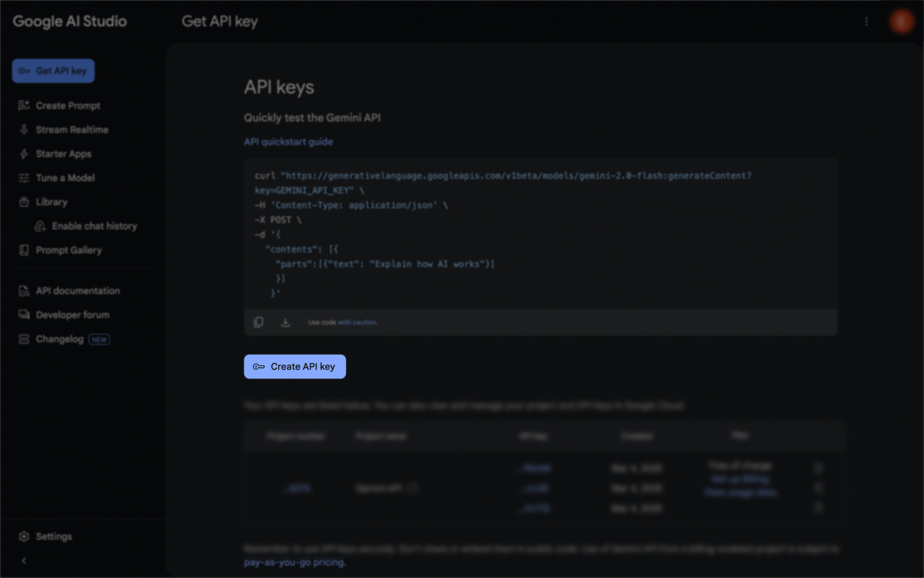Click the View usage data link
This screenshot has width=924, height=578.
(741, 492)
